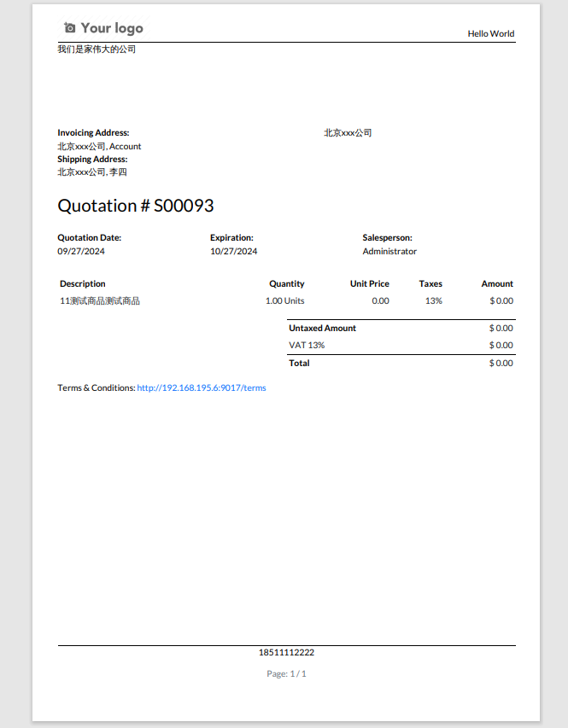The height and width of the screenshot is (728, 568).
Task: Select the expiration date 10/27/2024
Action: coord(233,251)
